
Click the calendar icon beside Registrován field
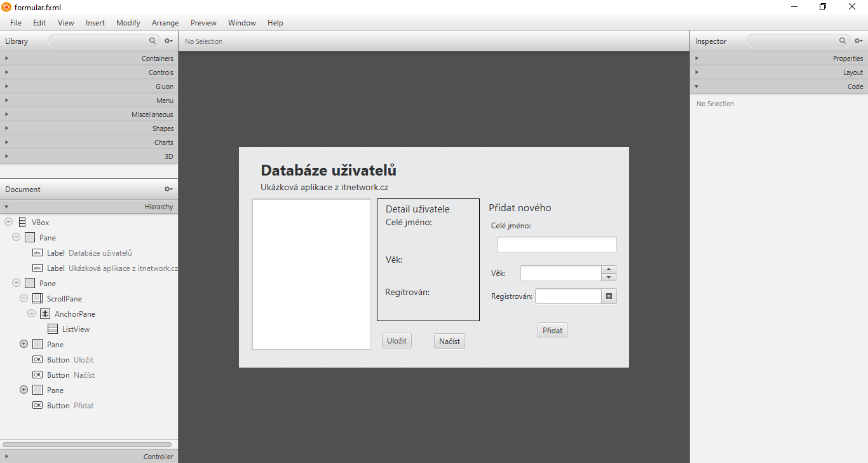[609, 296]
